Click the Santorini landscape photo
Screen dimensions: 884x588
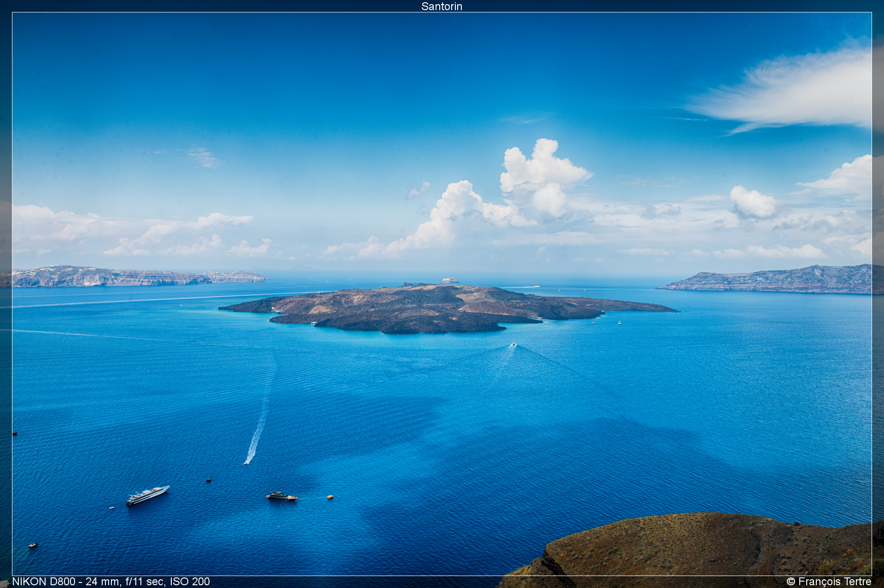coord(442,294)
